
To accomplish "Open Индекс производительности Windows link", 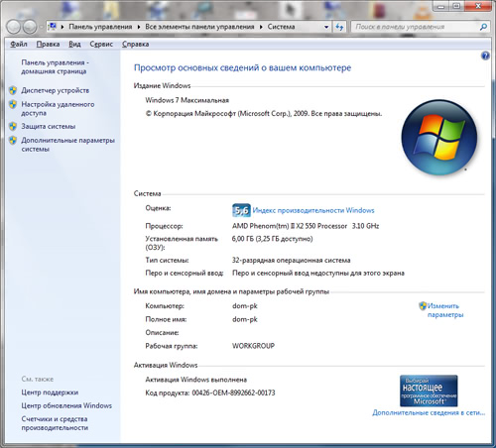I will tap(313, 210).
